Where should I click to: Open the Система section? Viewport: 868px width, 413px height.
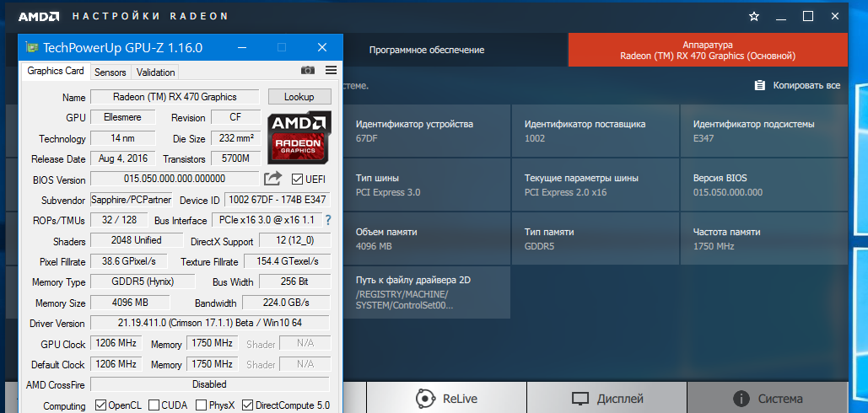(x=768, y=398)
